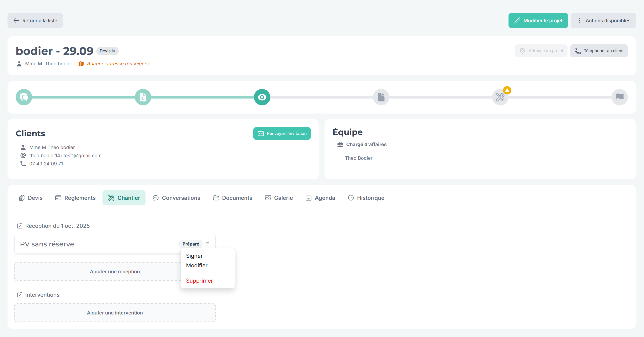
Task: Click Renvoyer l'invitation button
Action: pyautogui.click(x=282, y=133)
